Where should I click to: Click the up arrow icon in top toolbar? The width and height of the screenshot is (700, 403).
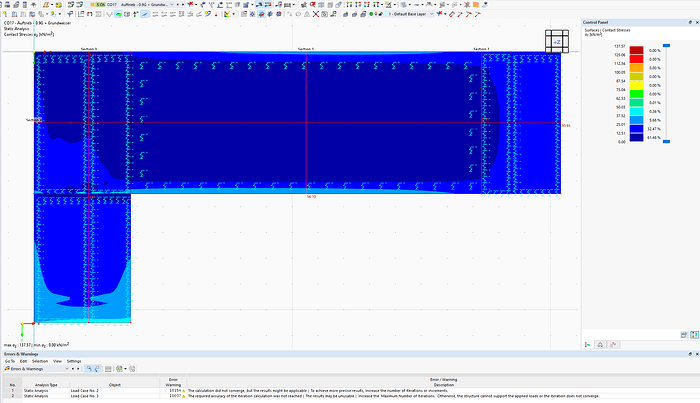tap(33, 4)
